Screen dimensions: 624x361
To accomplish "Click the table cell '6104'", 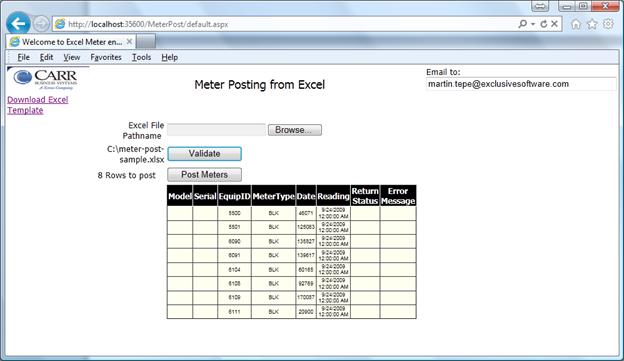I will (234, 269).
